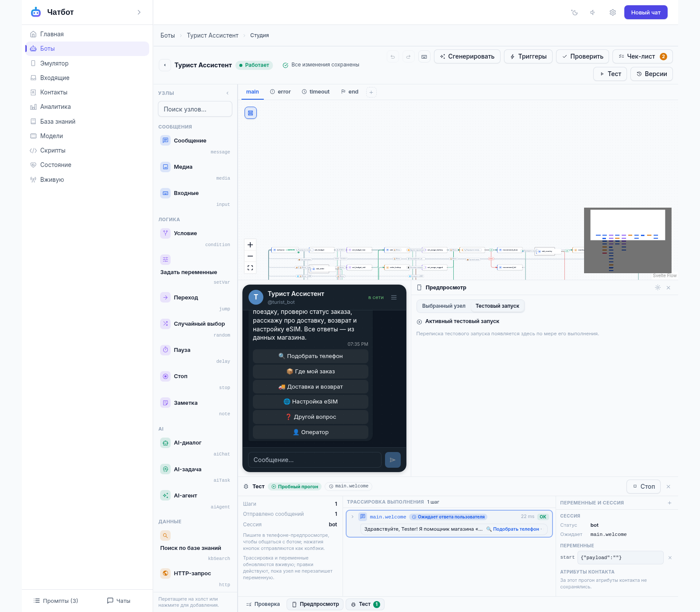Image resolution: width=700 pixels, height=612 pixels.
Task: Pick the Пауза node icon
Action: coord(165,350)
